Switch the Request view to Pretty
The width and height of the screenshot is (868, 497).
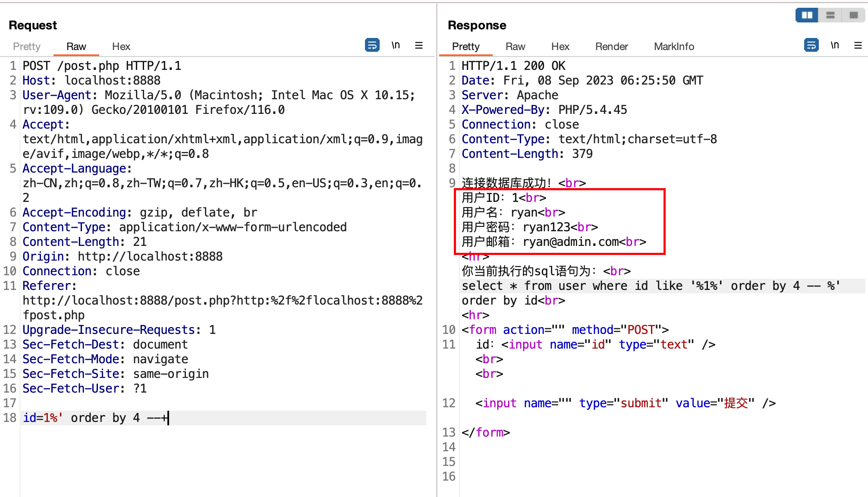(26, 47)
